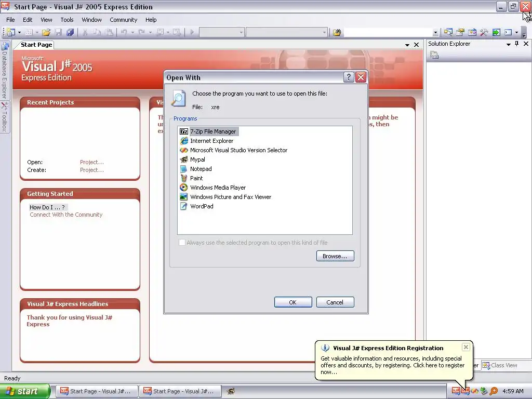
Task: Open the Solution Platforms combo box
Action: tap(287, 32)
